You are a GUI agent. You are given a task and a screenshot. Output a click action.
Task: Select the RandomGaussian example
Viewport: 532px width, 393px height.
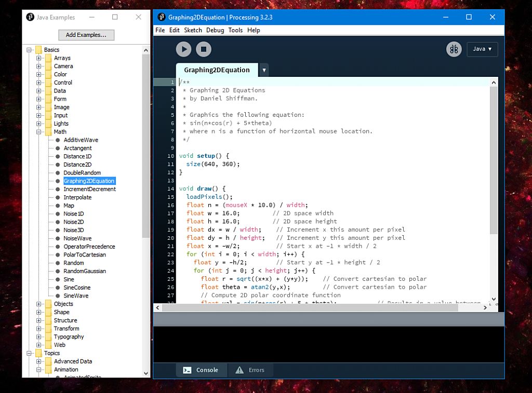tap(85, 271)
